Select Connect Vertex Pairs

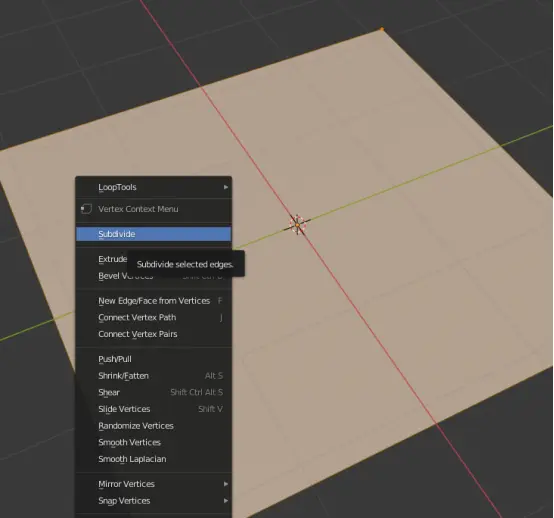154,334
